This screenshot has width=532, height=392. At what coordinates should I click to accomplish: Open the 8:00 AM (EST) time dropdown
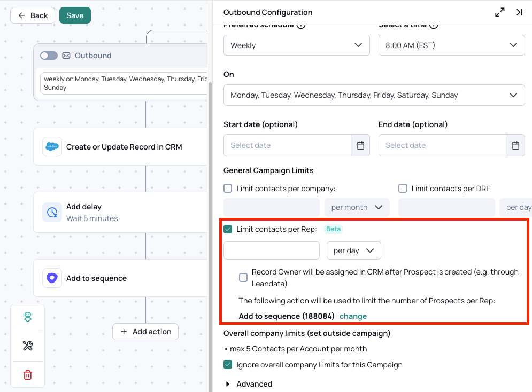click(x=452, y=45)
